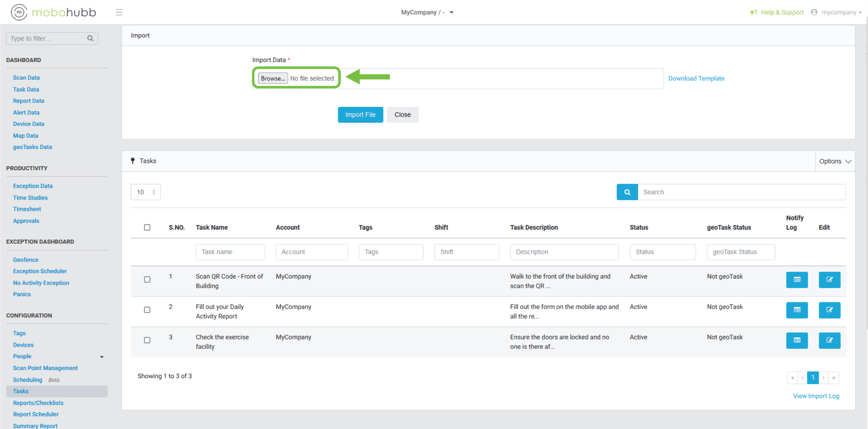Check the box for task row 1
The image size is (868, 429).
coord(147,280)
